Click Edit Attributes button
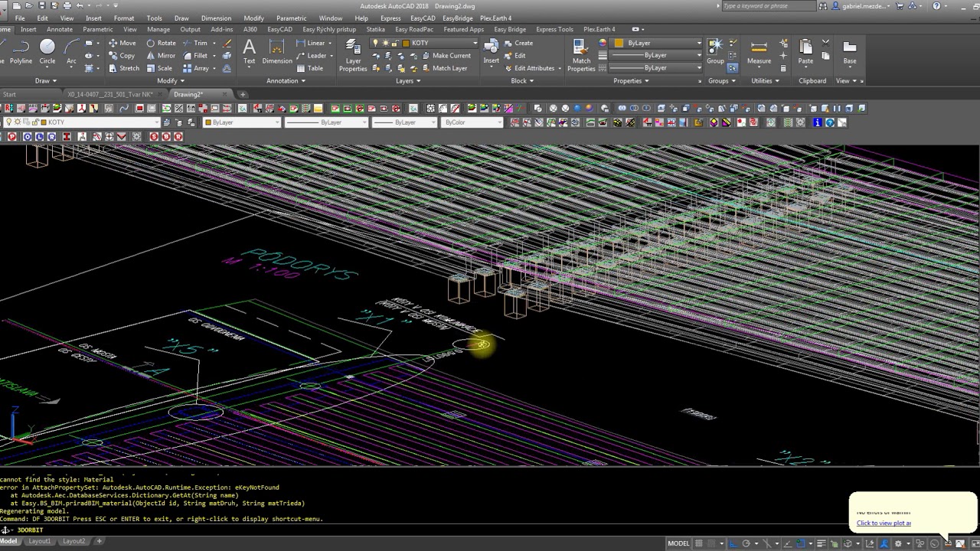Screen dimensions: 980x551 click(528, 68)
